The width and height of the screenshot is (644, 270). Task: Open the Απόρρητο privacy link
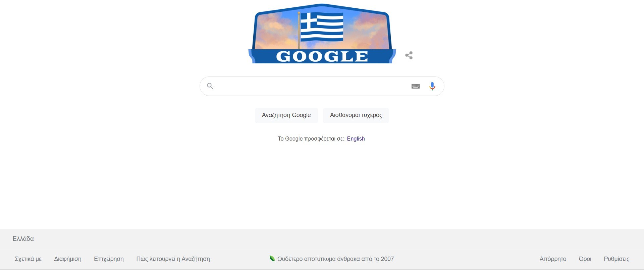click(x=553, y=259)
